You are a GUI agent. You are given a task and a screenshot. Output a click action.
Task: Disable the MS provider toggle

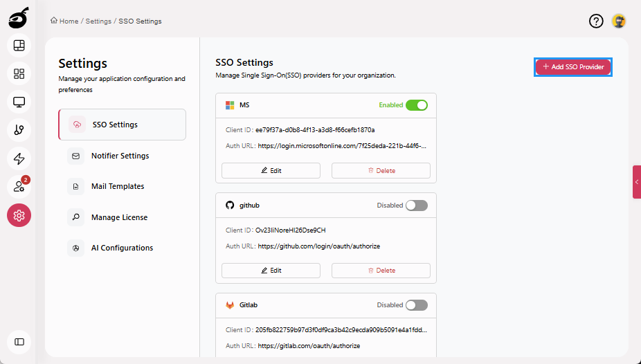pos(417,105)
